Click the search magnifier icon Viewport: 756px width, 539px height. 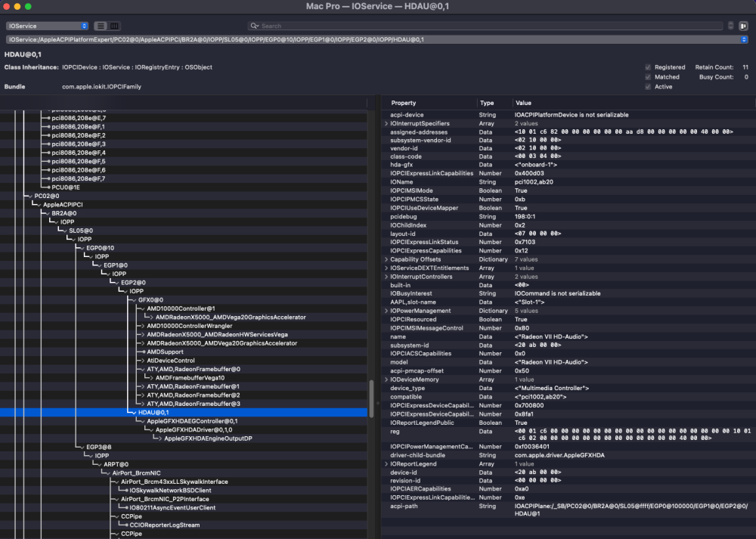point(254,26)
